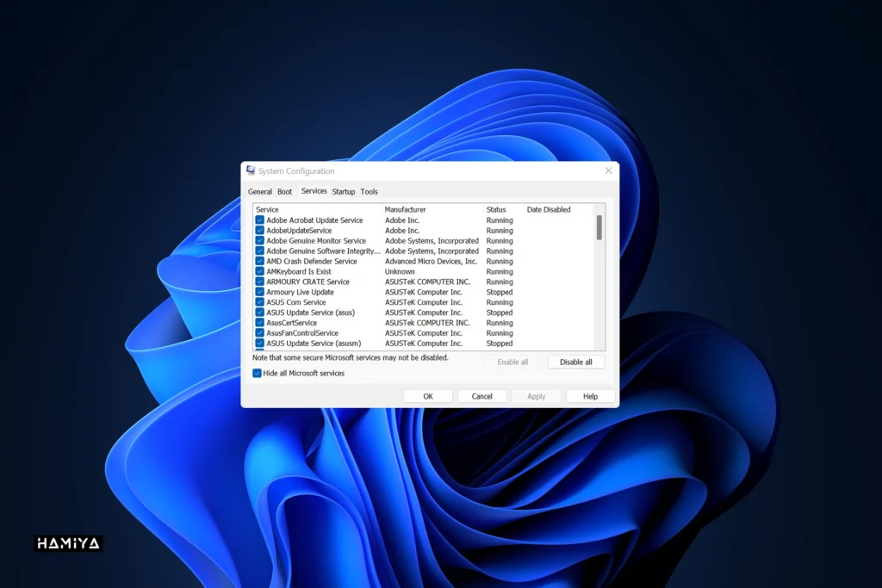The height and width of the screenshot is (588, 882).
Task: Toggle ASUS Com Service checkbox
Action: click(259, 302)
